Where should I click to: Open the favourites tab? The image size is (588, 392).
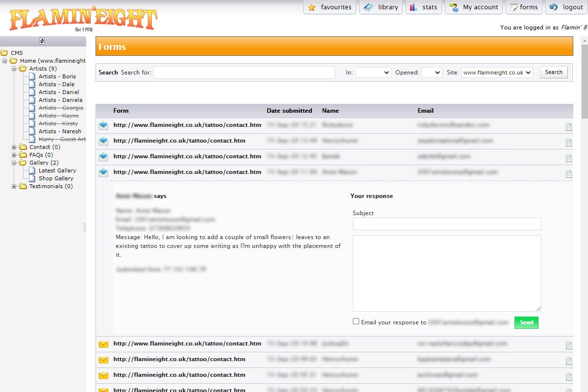tap(330, 7)
